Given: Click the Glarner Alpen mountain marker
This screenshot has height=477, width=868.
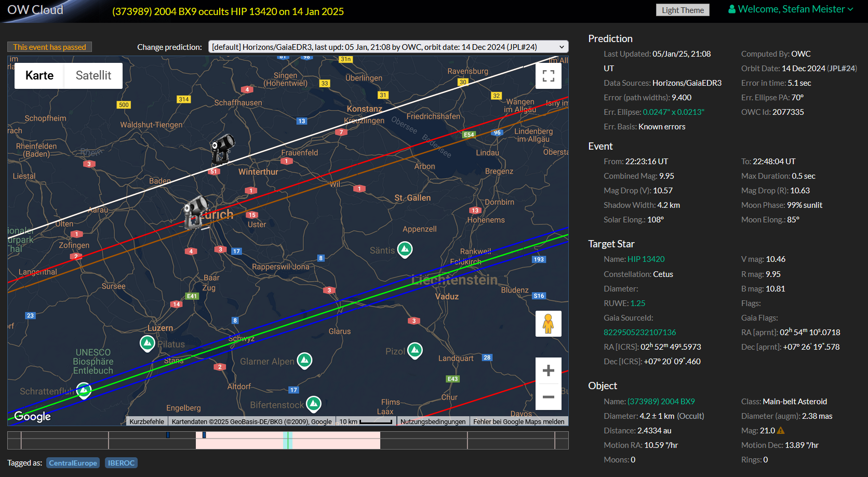Looking at the screenshot, I should [x=304, y=360].
